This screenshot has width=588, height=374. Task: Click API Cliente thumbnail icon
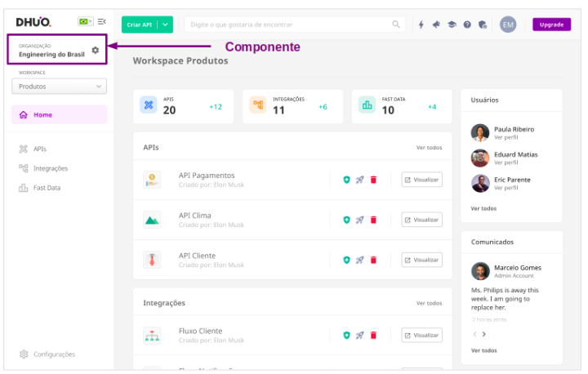152,260
